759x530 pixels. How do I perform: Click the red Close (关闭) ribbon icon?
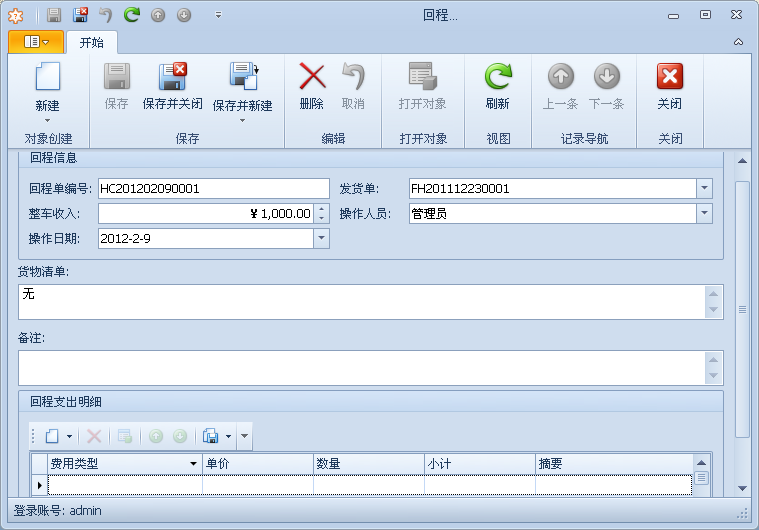coord(670,76)
